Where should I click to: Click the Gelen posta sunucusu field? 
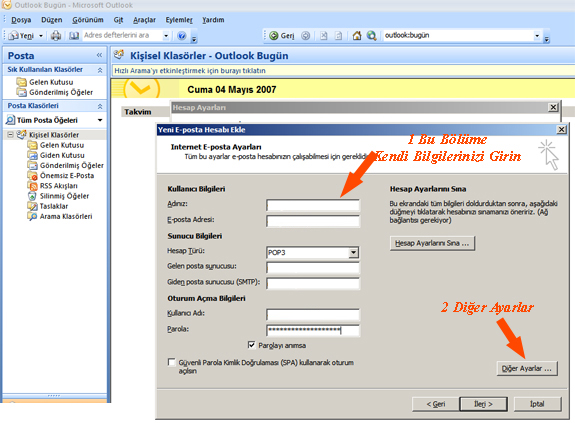[x=313, y=268]
